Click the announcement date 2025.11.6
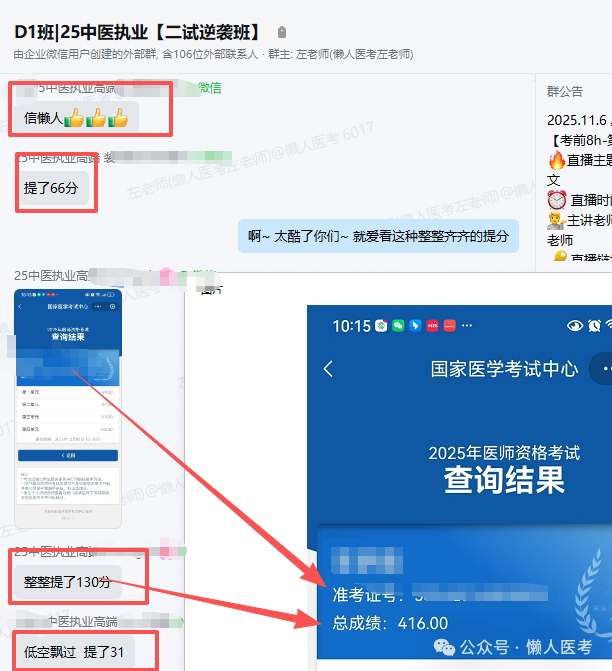 point(576,120)
